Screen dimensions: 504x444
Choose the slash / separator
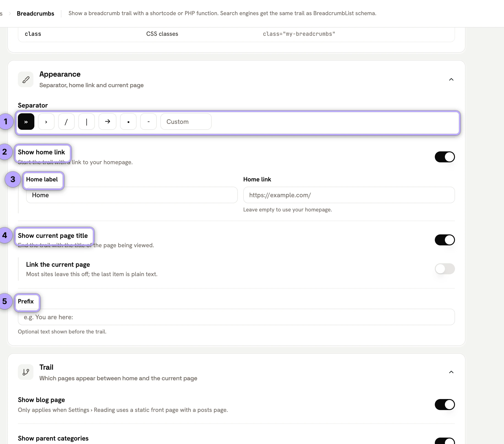(x=66, y=122)
